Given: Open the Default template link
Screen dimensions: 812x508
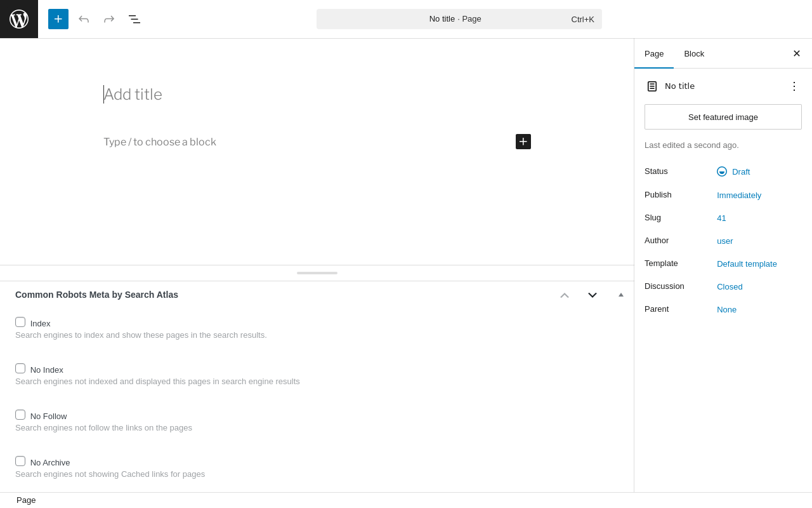Looking at the screenshot, I should click(747, 264).
